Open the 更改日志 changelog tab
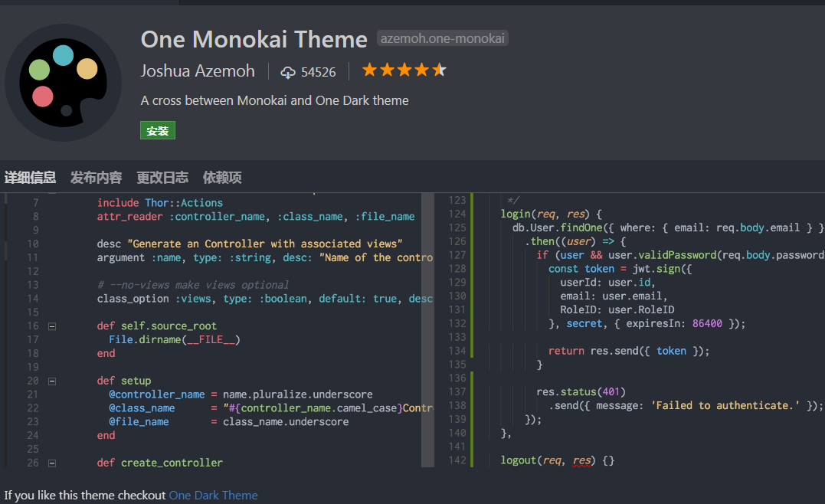This screenshot has height=504, width=825. [x=162, y=178]
